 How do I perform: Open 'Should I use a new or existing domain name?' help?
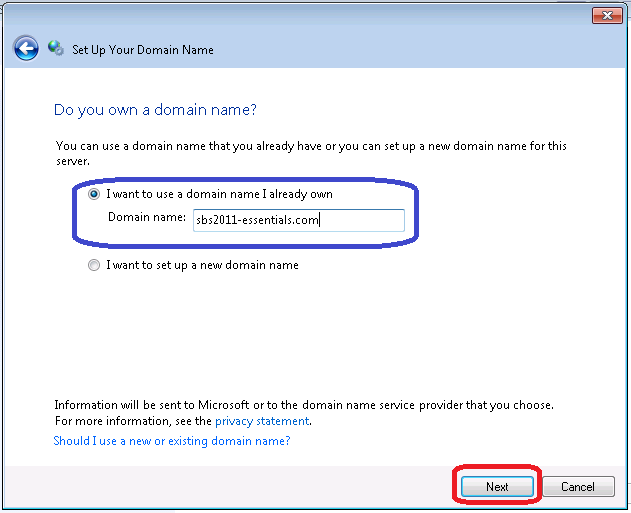pos(172,440)
